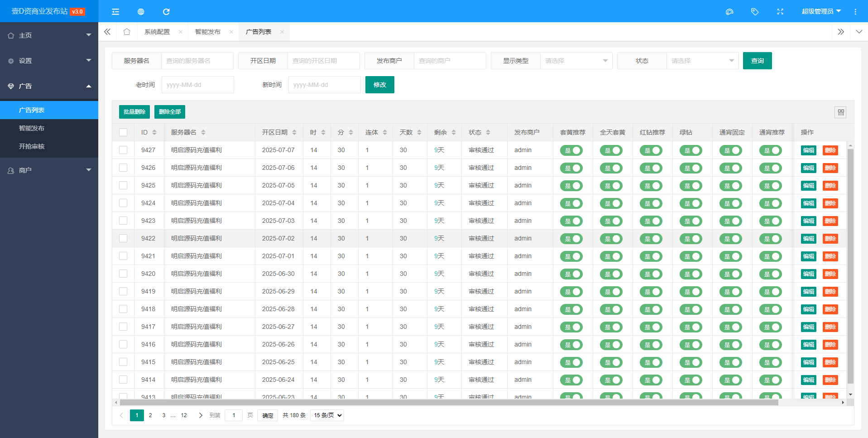The image size is (868, 438).
Task: Click the 查询 search button
Action: pyautogui.click(x=757, y=61)
